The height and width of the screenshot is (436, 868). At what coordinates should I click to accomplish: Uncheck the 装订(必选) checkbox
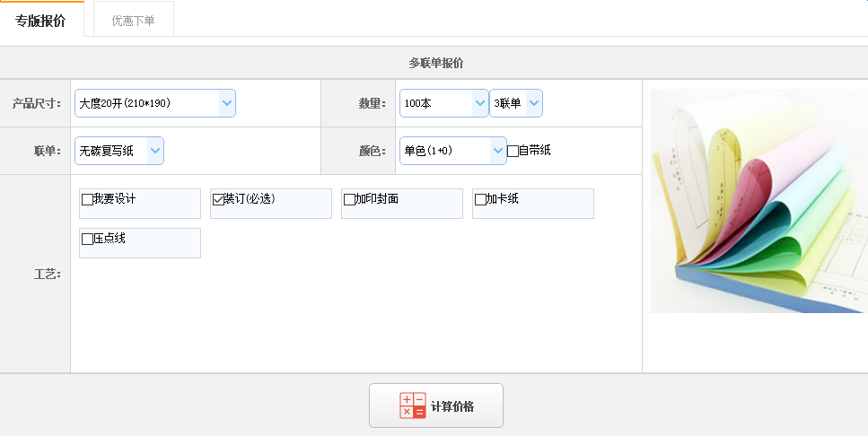[218, 199]
